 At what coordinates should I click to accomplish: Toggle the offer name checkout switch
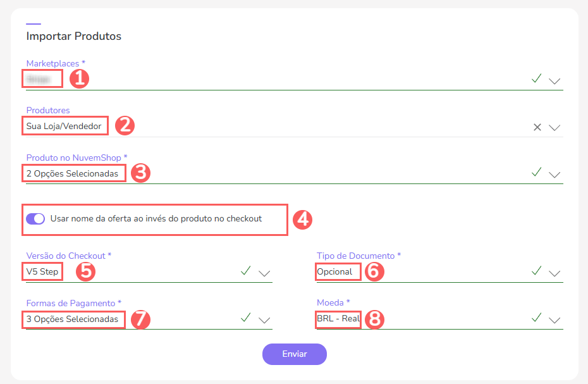pyautogui.click(x=35, y=219)
